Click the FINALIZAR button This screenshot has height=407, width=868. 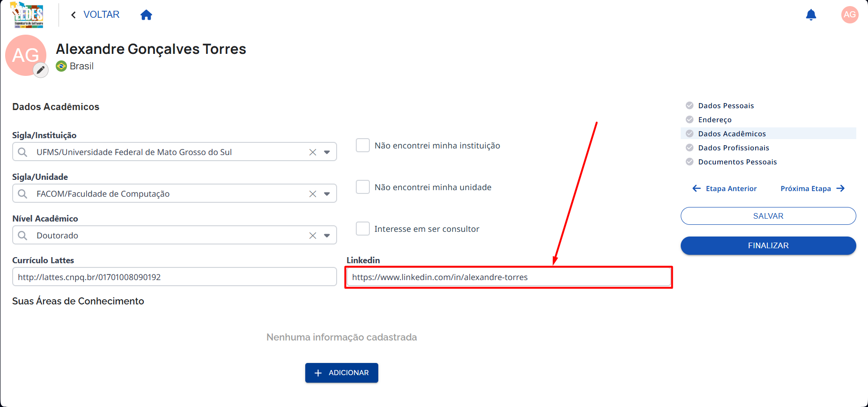tap(768, 245)
